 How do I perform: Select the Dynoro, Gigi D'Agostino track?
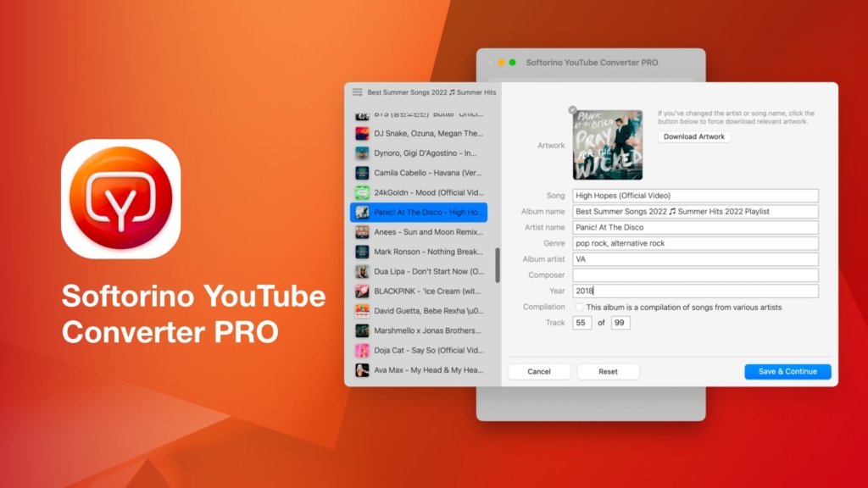click(419, 153)
